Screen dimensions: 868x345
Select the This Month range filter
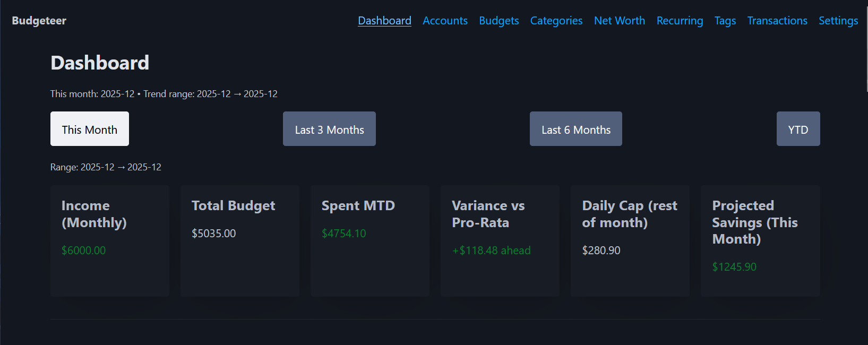click(x=89, y=128)
